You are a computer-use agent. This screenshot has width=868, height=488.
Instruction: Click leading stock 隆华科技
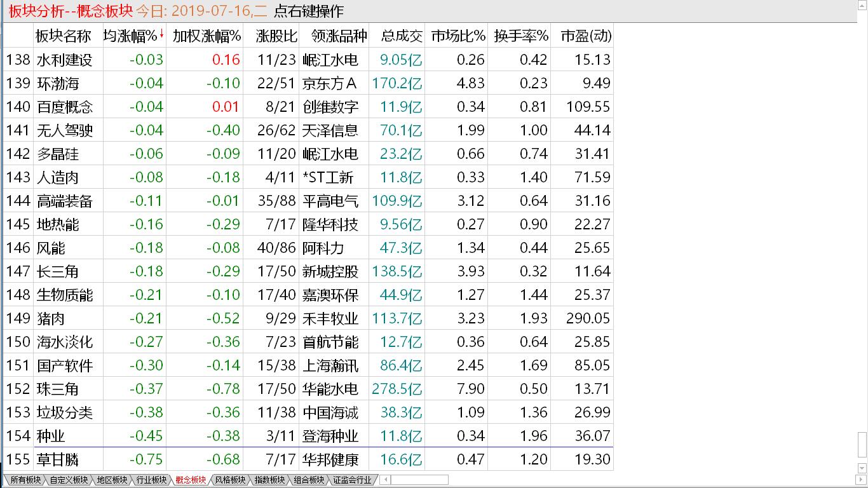coord(330,224)
